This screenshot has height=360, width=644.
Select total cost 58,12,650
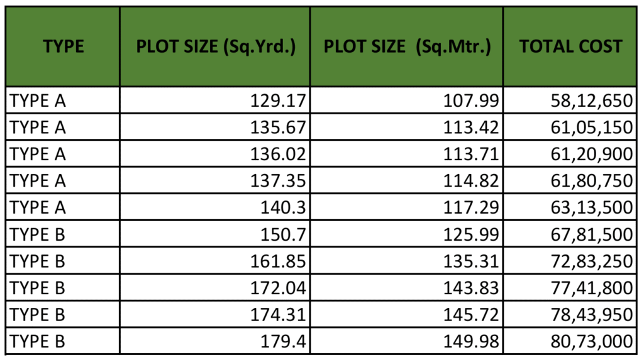tap(570, 100)
